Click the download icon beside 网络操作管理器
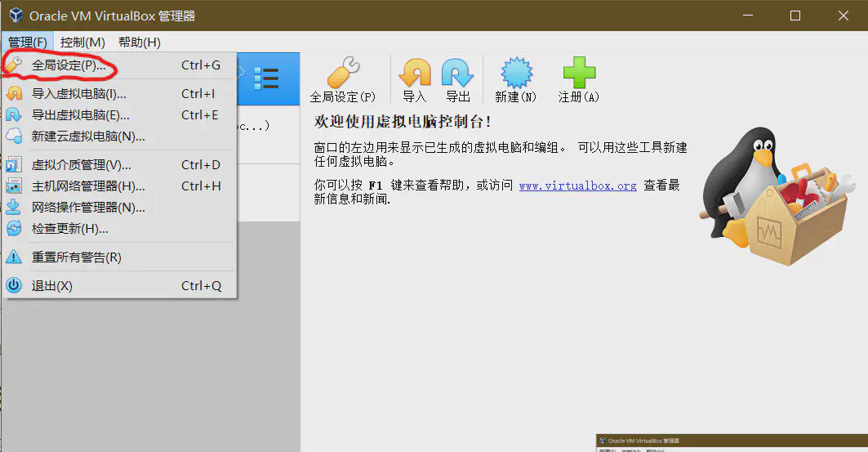Screen dimensions: 868x452 14,207
